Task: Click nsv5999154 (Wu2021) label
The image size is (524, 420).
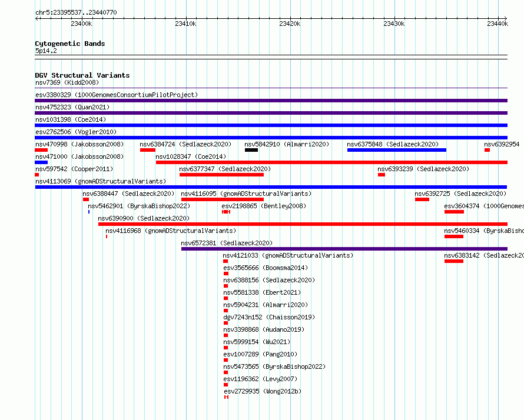Action: (257, 342)
